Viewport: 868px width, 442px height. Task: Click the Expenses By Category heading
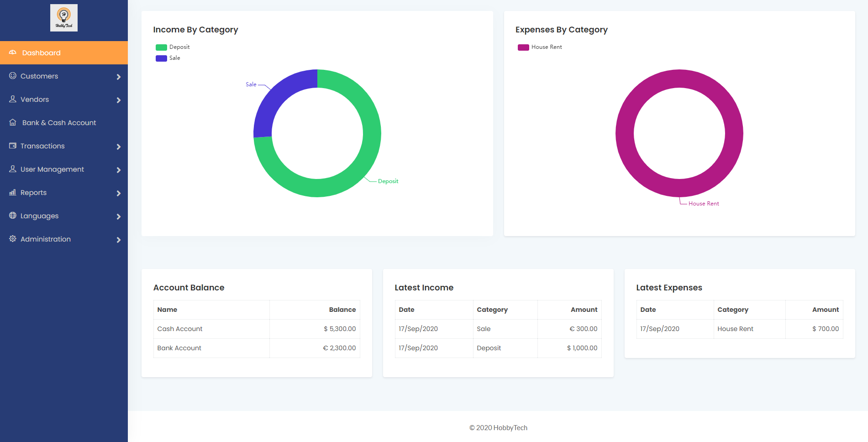click(562, 30)
